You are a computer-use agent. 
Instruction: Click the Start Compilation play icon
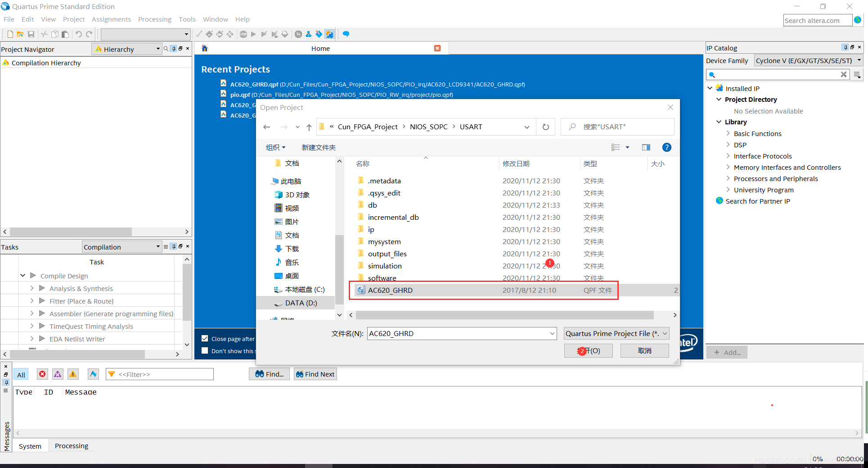click(254, 34)
